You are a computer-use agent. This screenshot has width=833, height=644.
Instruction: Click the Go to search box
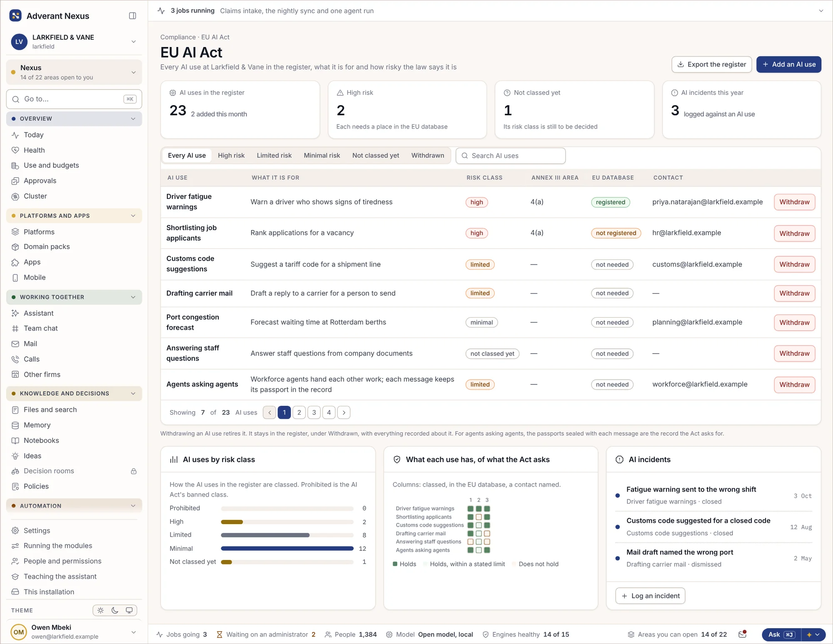point(74,99)
